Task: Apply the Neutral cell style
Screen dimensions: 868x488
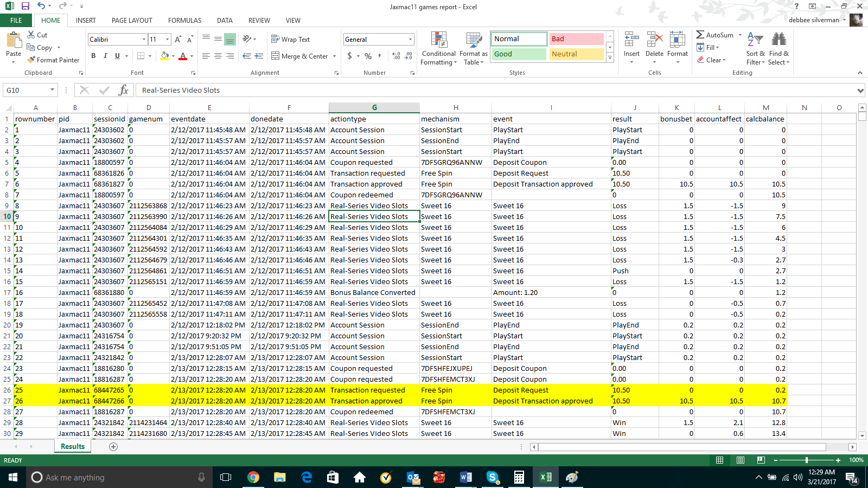Action: click(576, 54)
